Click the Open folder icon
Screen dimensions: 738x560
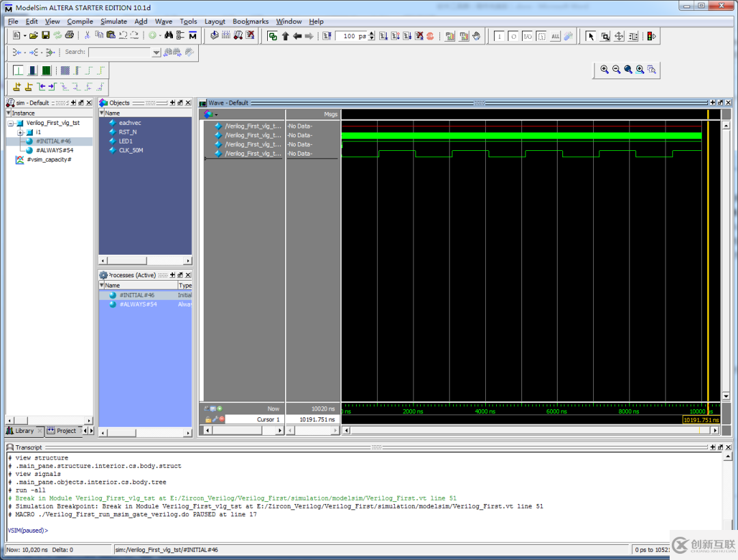33,36
